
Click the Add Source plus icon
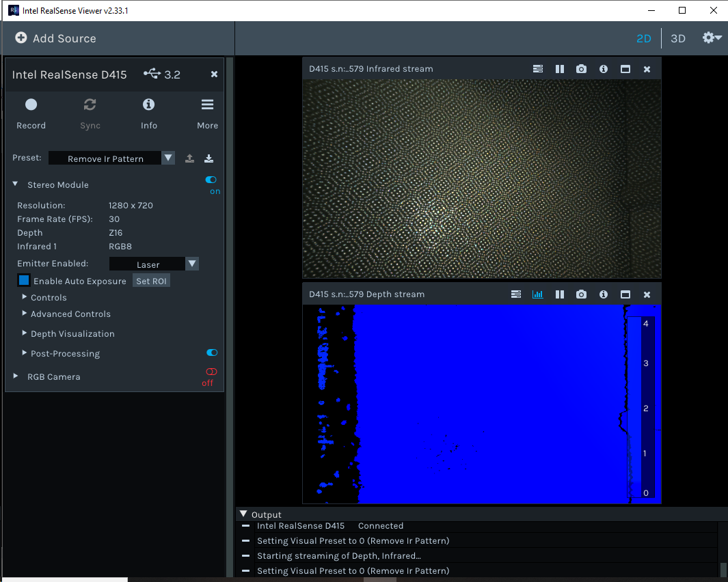[x=21, y=38]
